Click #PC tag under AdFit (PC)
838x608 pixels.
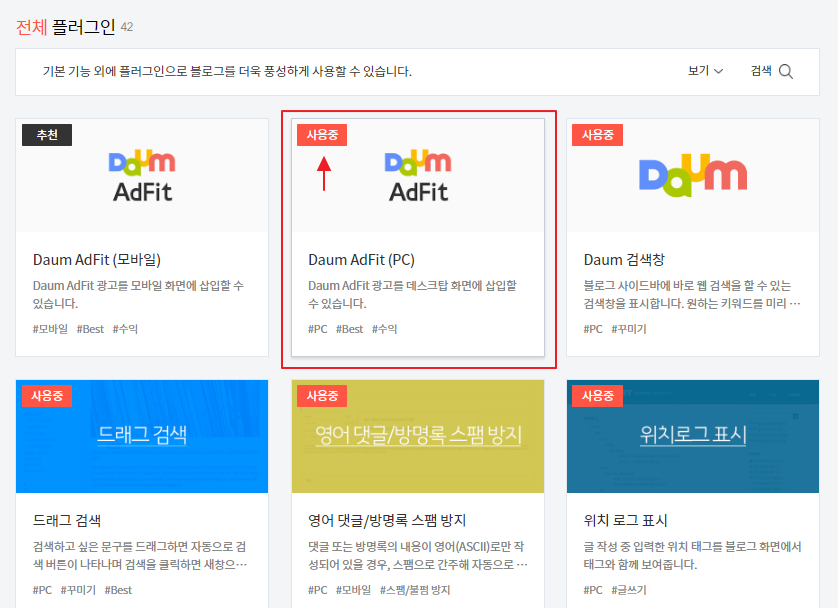click(x=317, y=329)
